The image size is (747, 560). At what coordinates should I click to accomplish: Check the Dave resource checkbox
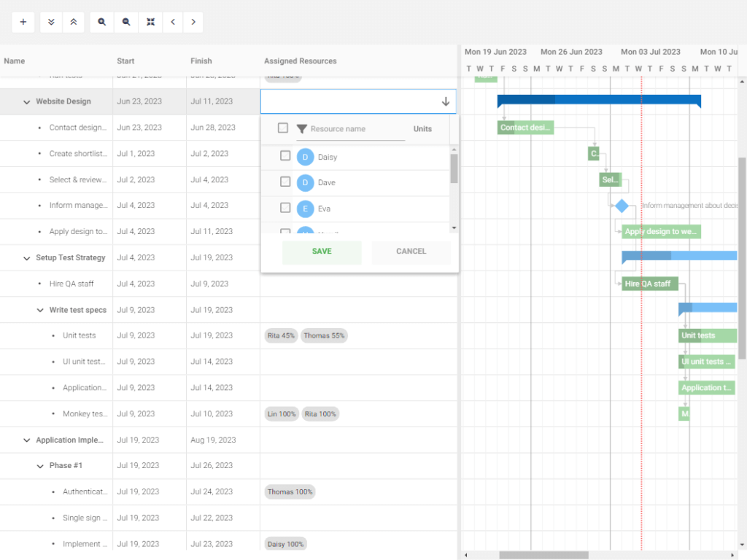point(285,182)
